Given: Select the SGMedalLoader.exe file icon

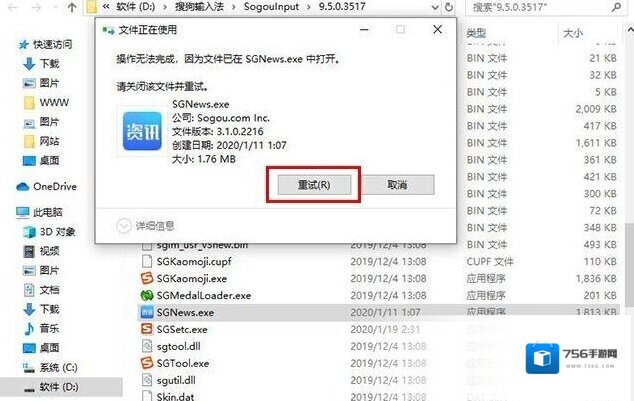Looking at the screenshot, I should click(x=147, y=295).
